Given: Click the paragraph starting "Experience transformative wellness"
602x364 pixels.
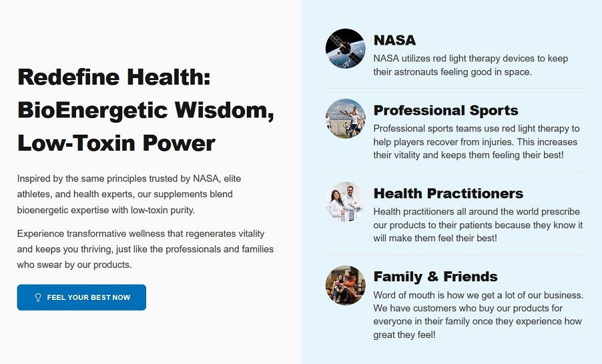Looking at the screenshot, I should pos(145,249).
